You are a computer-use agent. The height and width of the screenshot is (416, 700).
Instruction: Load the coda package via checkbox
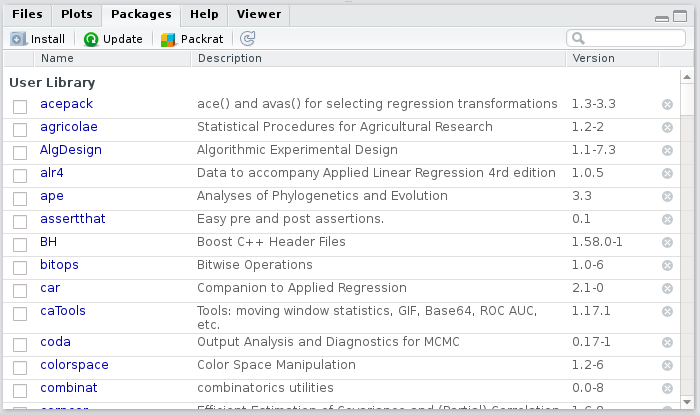(20, 343)
